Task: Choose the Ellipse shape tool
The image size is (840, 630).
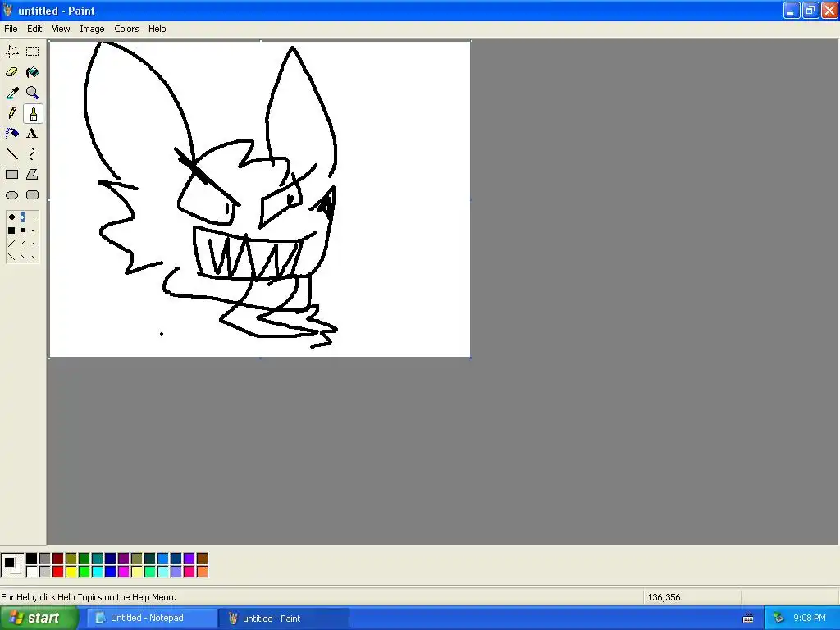Action: tap(11, 195)
